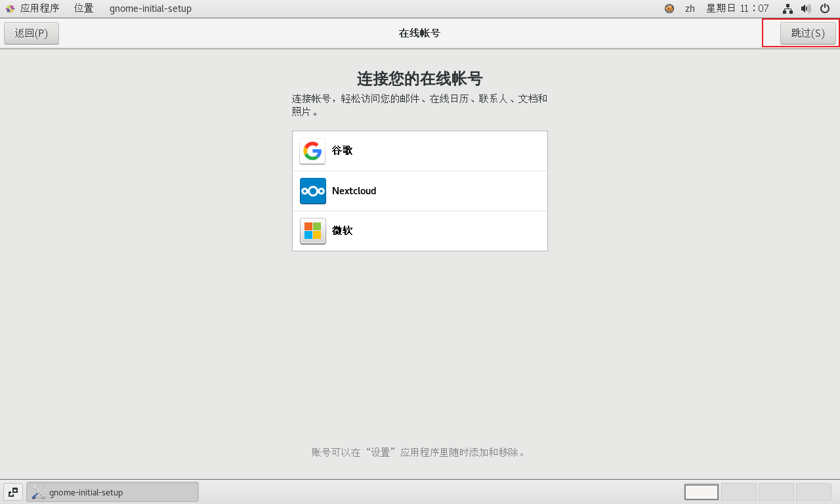Open the gnome-initial-setup app menu
This screenshot has width=840, height=504.
click(x=150, y=9)
